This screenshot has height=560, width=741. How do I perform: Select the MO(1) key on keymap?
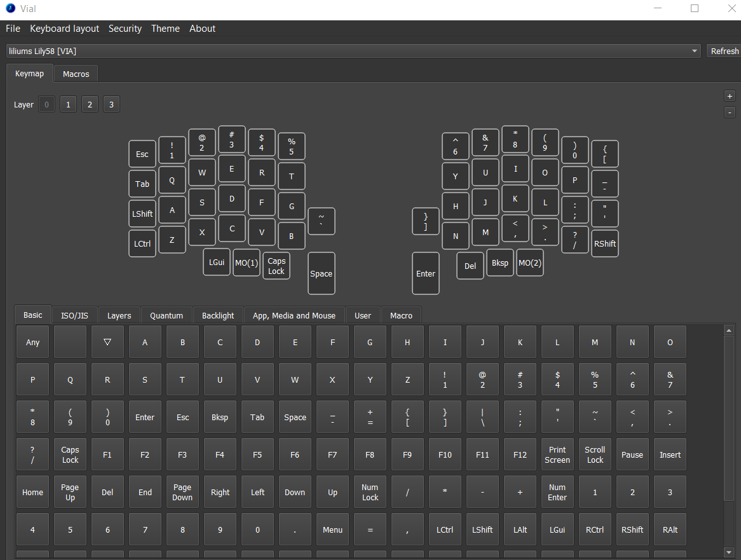247,263
